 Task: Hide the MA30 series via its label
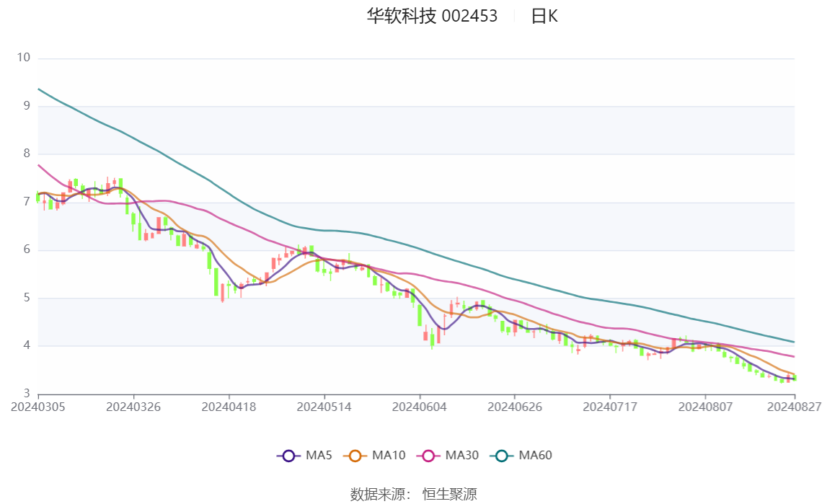(x=462, y=456)
